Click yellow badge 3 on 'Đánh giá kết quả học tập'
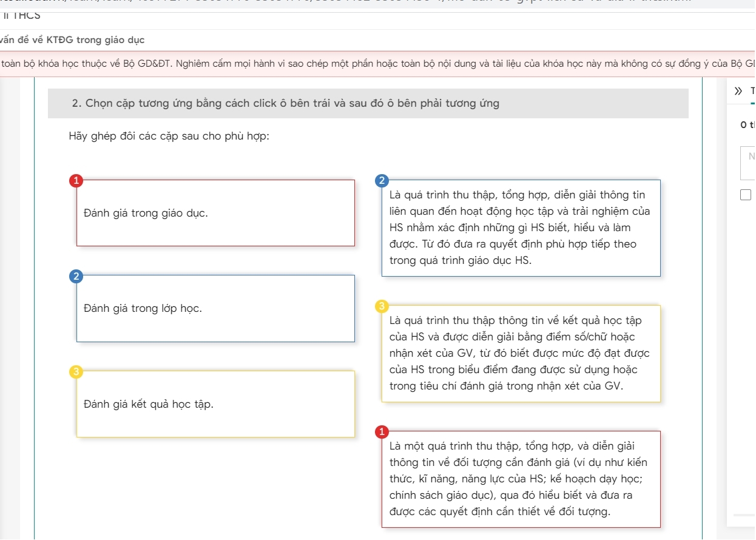This screenshot has height=540, width=756. (75, 371)
